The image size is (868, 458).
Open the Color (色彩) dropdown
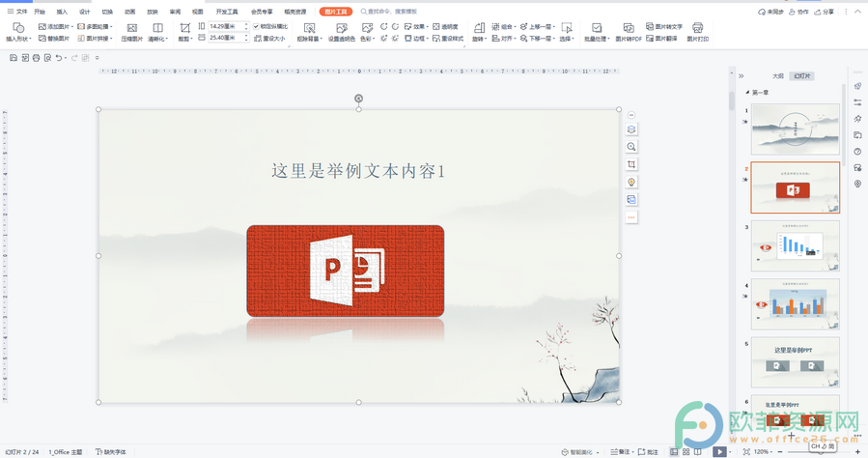pos(368,39)
